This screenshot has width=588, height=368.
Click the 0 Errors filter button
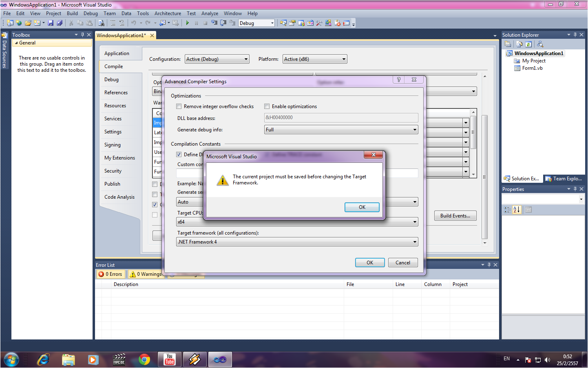111,274
